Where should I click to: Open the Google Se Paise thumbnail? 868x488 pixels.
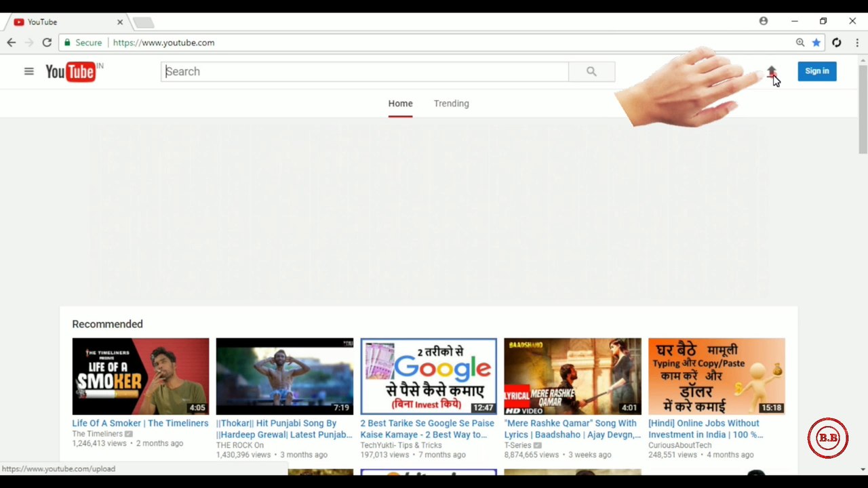point(429,376)
